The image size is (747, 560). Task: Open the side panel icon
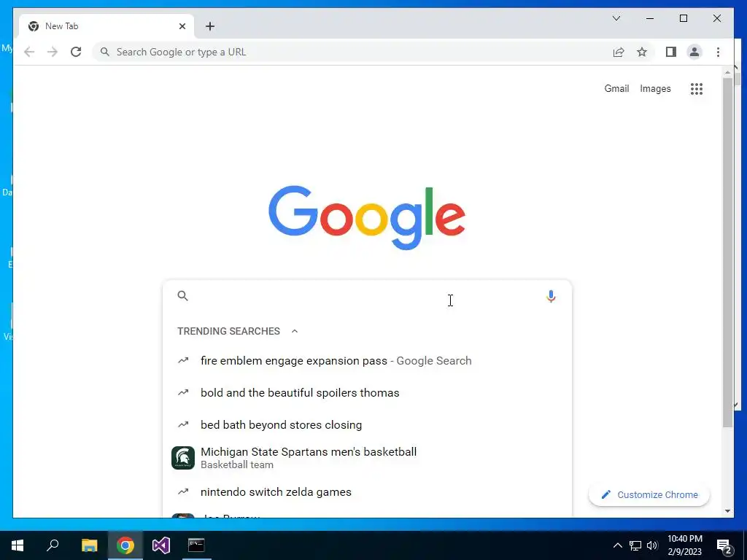[671, 52]
